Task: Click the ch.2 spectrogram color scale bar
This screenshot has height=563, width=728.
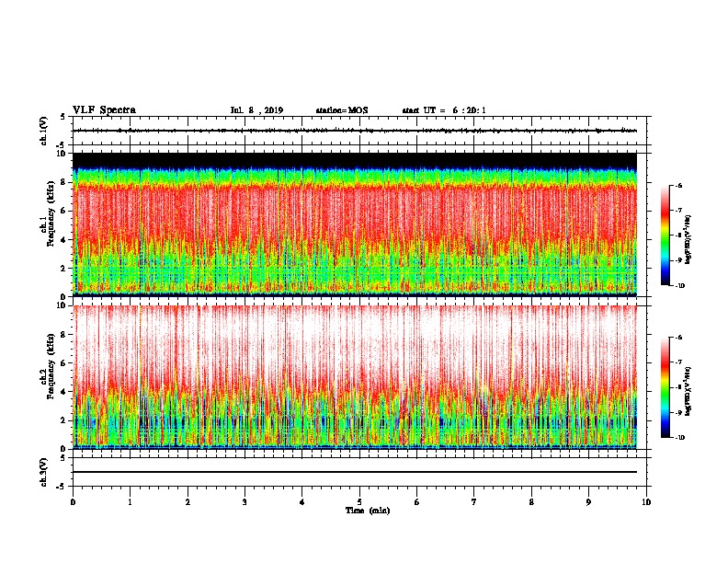Action: click(665, 387)
